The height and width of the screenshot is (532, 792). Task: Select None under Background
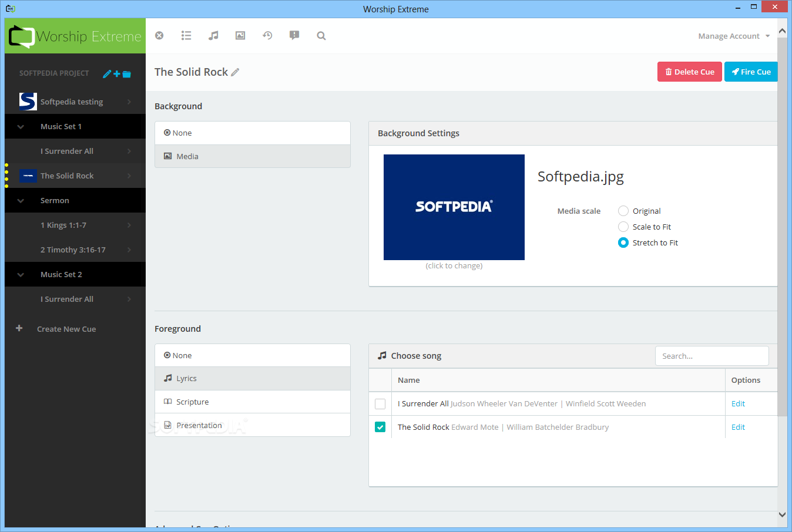(253, 133)
